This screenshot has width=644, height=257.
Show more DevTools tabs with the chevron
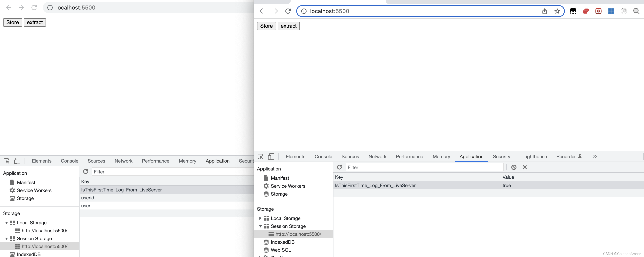pyautogui.click(x=595, y=157)
